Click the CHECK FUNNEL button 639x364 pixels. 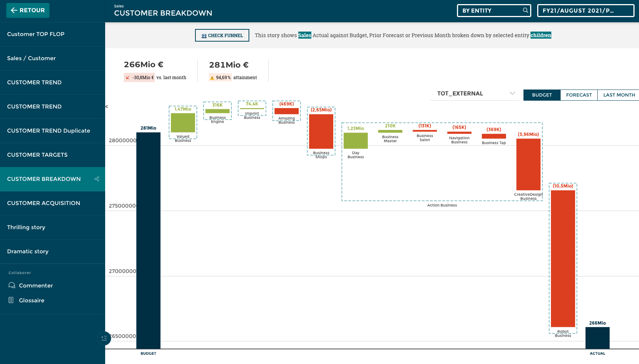coord(222,35)
